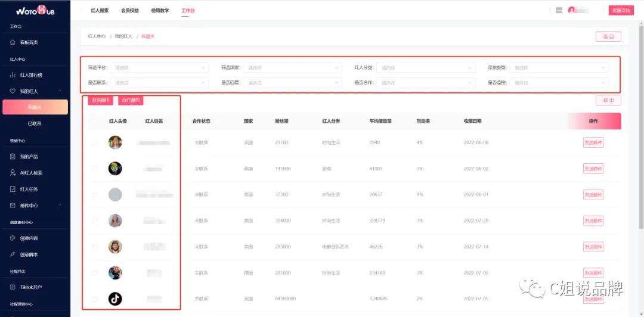
Task: Open 创意脚本 feather pen icon
Action: coord(13,254)
